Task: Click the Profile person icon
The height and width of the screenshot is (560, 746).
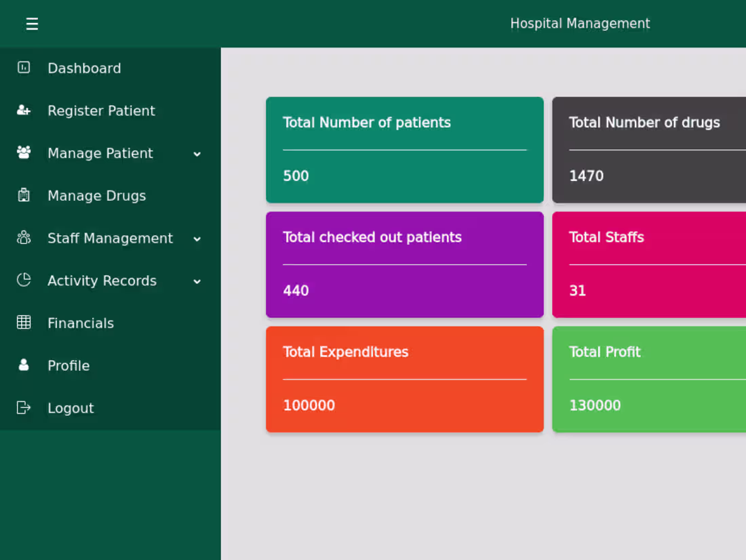Action: 23,365
